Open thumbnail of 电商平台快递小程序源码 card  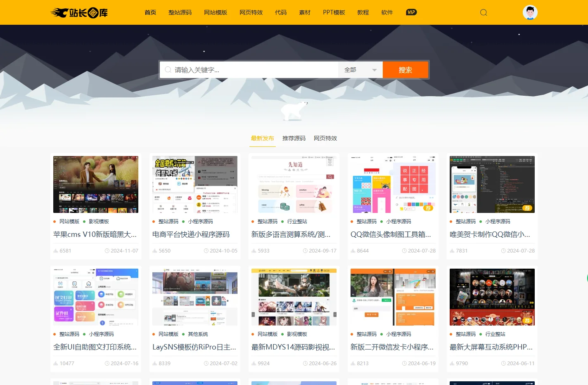[195, 184]
